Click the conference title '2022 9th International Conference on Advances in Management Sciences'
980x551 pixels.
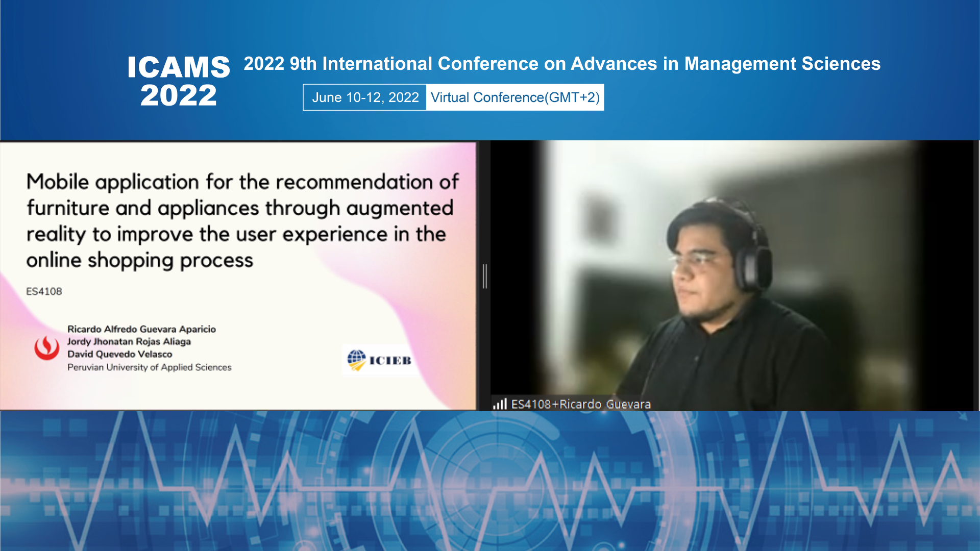tap(562, 64)
